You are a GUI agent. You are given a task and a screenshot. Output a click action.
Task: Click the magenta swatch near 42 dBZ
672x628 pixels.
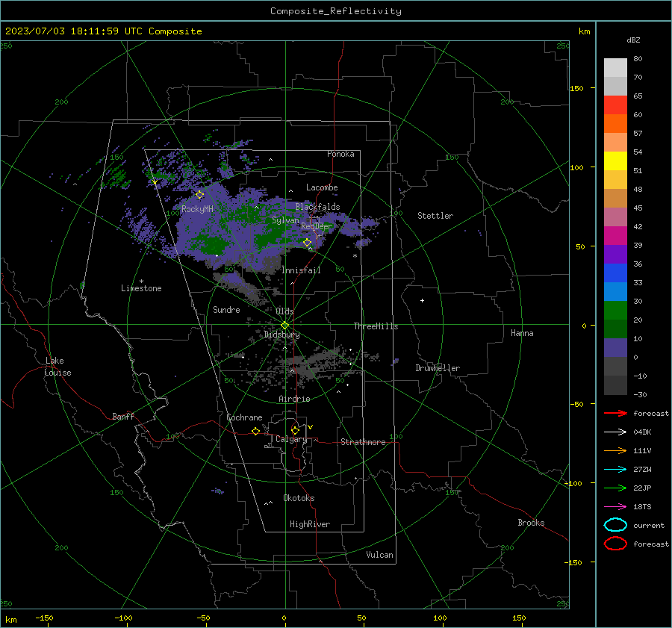[615, 236]
